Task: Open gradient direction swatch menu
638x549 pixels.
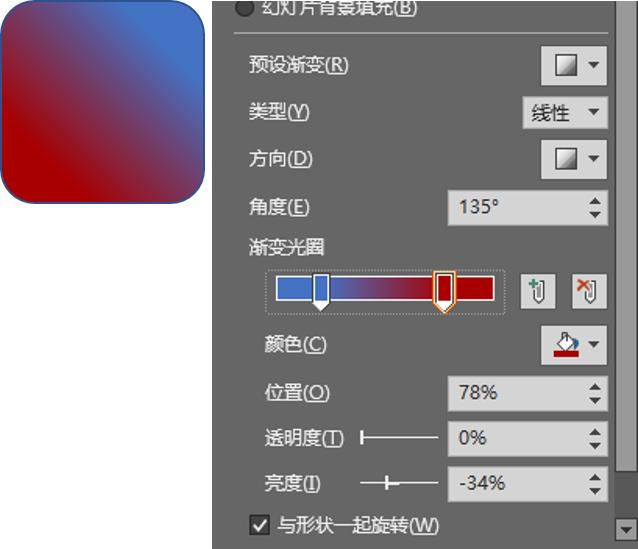Action: click(x=566, y=159)
